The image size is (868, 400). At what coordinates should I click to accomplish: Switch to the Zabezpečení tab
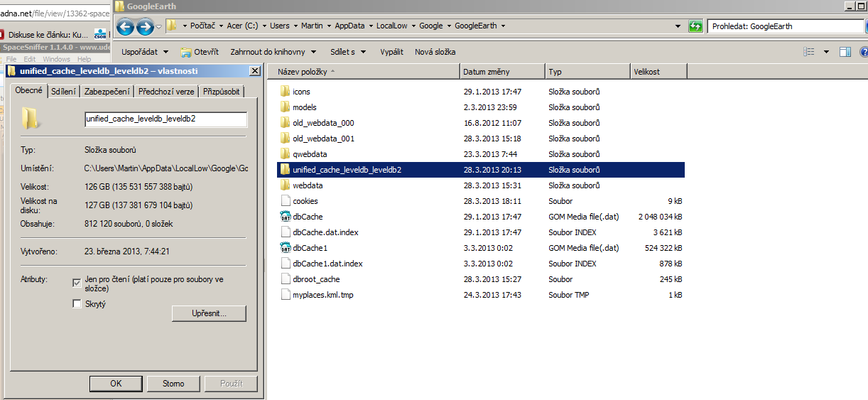107,92
